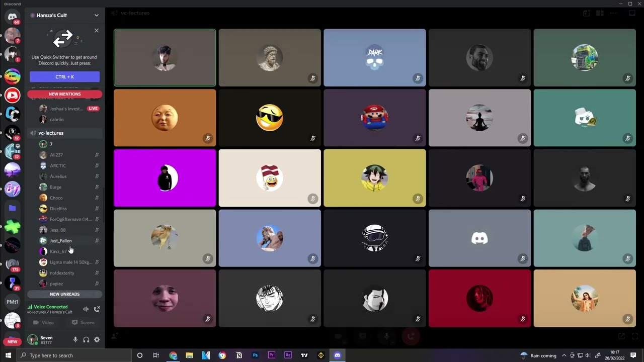
Task: Turn on camera with Video button
Action: point(43,322)
